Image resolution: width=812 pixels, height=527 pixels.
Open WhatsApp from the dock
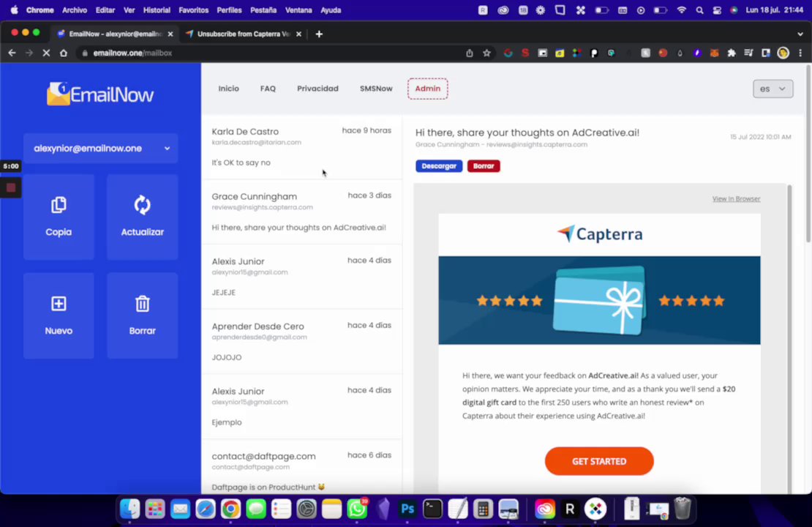tap(357, 509)
